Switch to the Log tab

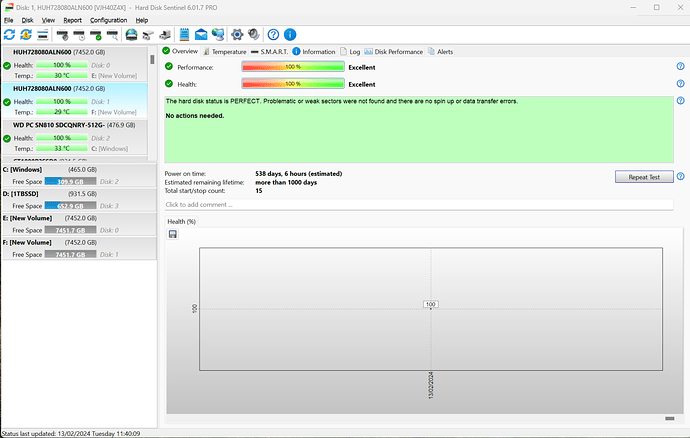click(350, 52)
